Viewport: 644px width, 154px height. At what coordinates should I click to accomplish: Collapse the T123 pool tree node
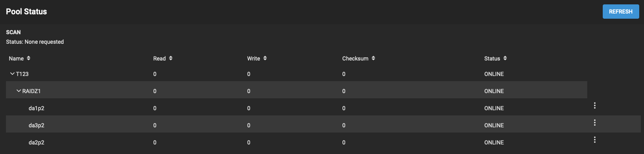12,74
